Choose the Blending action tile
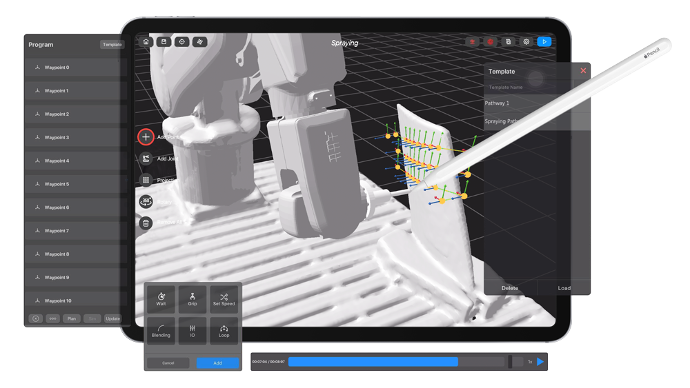Viewport: 690px width, 388px height. (x=161, y=331)
